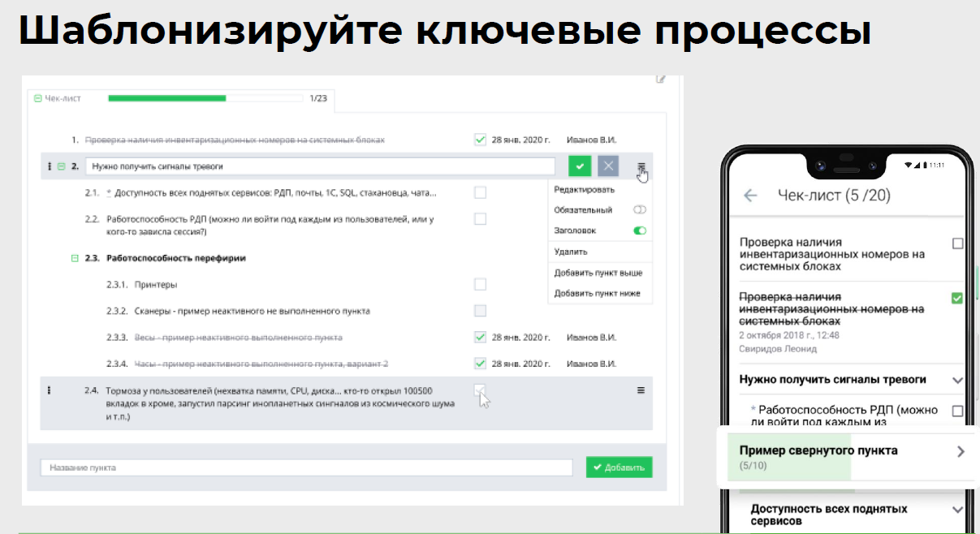This screenshot has width=980, height=534.
Task: Toggle the Обязательный switch on
Action: click(640, 210)
